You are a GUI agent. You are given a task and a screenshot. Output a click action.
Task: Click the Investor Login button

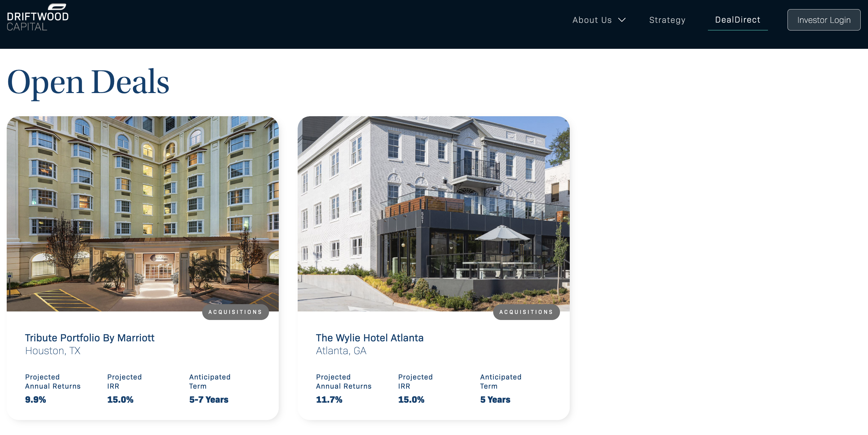823,20
